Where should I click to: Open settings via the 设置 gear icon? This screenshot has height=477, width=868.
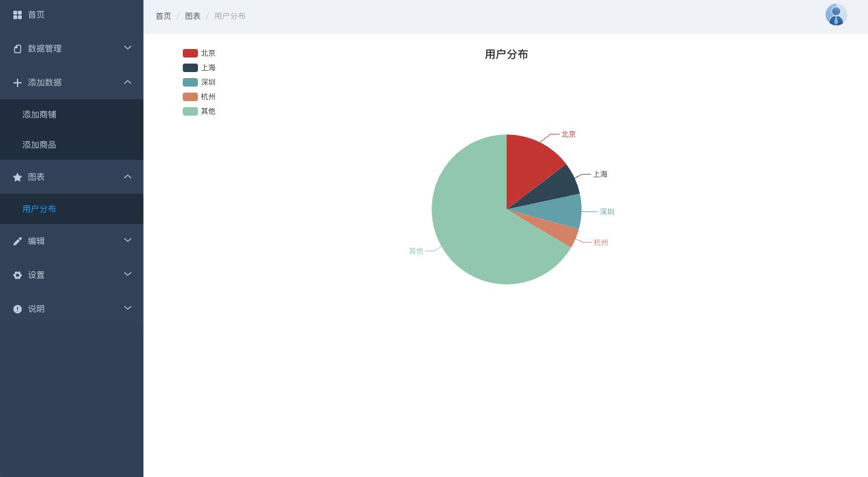(x=18, y=275)
